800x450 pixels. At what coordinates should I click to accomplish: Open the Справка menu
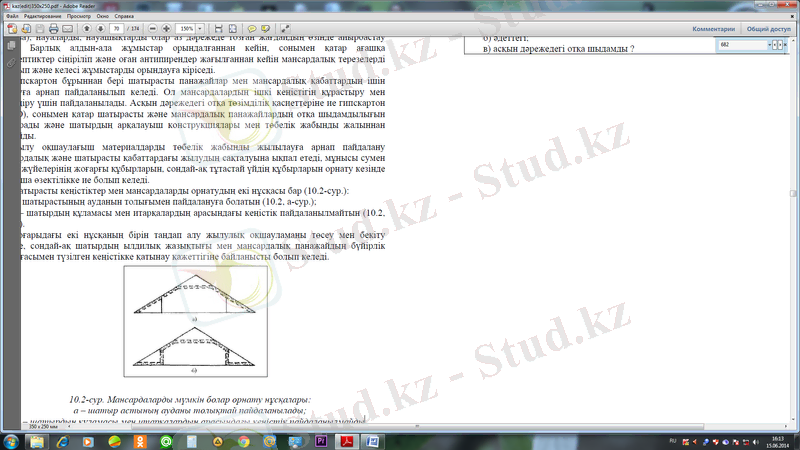tap(124, 16)
